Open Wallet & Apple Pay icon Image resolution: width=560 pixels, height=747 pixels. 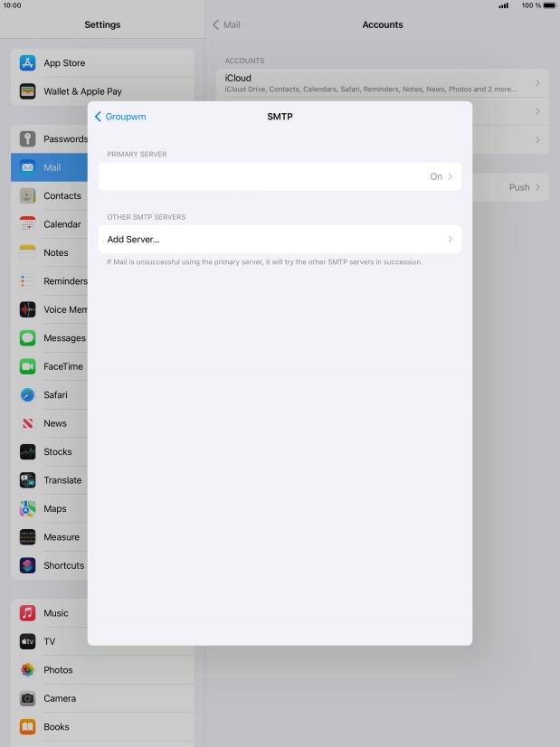tap(27, 91)
